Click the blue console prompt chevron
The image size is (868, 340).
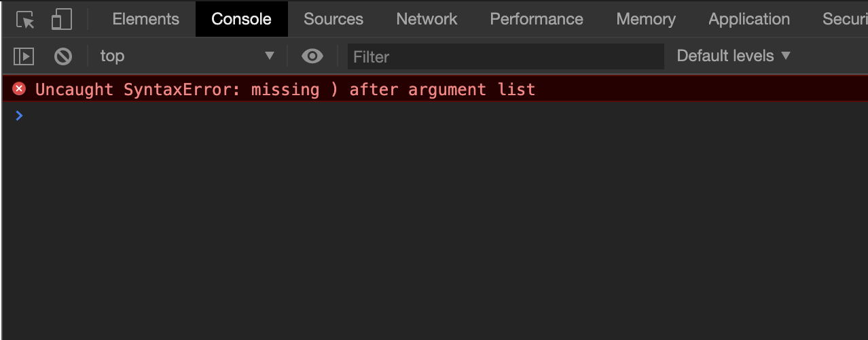tap(19, 116)
